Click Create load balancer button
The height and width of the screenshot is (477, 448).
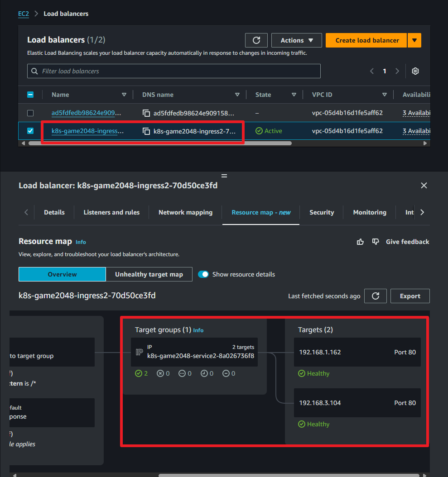tap(366, 40)
